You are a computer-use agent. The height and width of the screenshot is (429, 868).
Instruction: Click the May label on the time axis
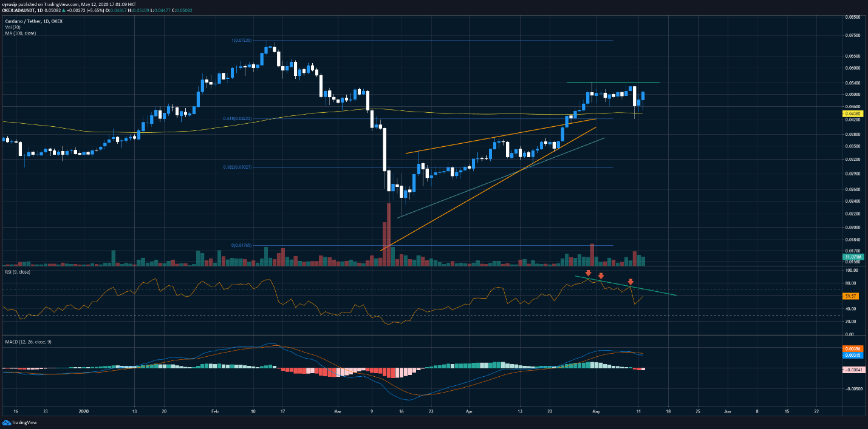tap(596, 410)
